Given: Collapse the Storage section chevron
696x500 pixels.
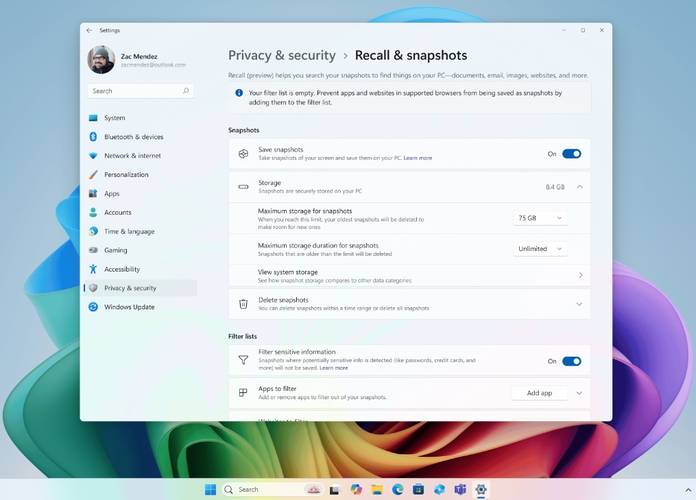Looking at the screenshot, I should click(x=580, y=187).
